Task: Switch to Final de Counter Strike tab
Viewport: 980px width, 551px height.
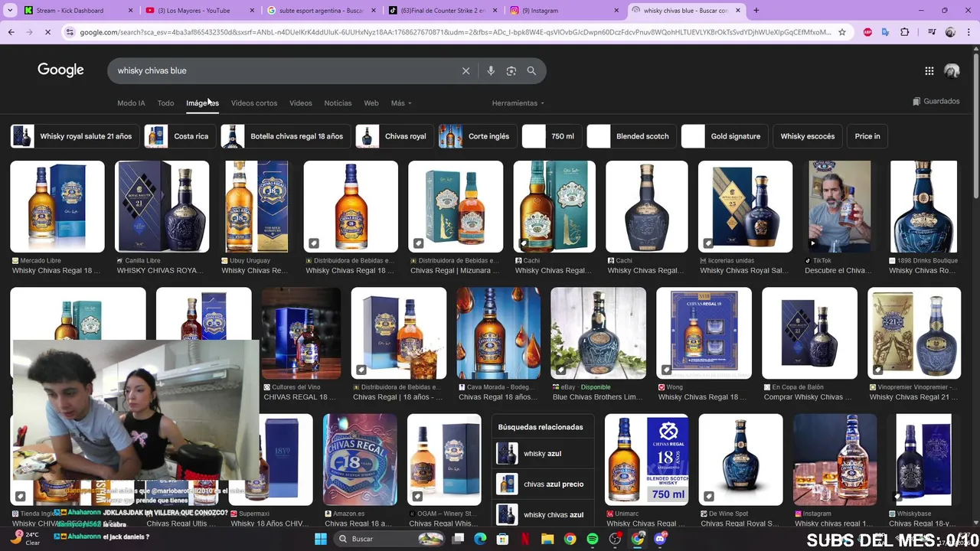Action: pos(442,11)
